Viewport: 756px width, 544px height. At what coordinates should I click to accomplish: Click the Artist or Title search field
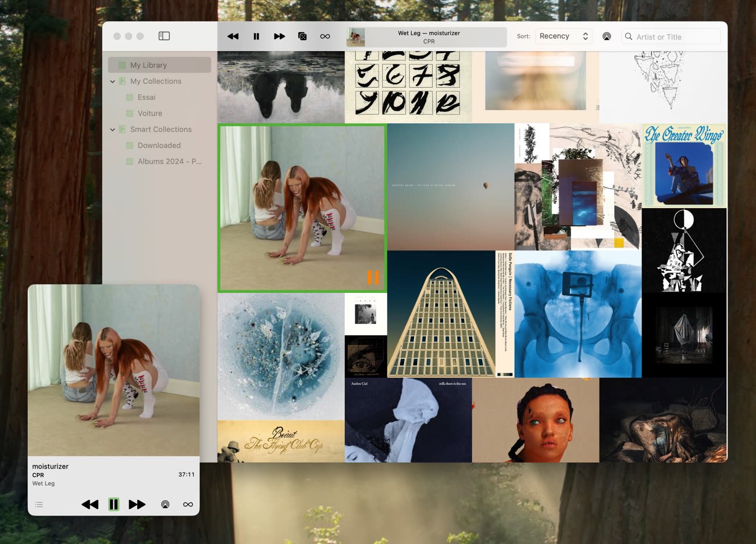(671, 37)
